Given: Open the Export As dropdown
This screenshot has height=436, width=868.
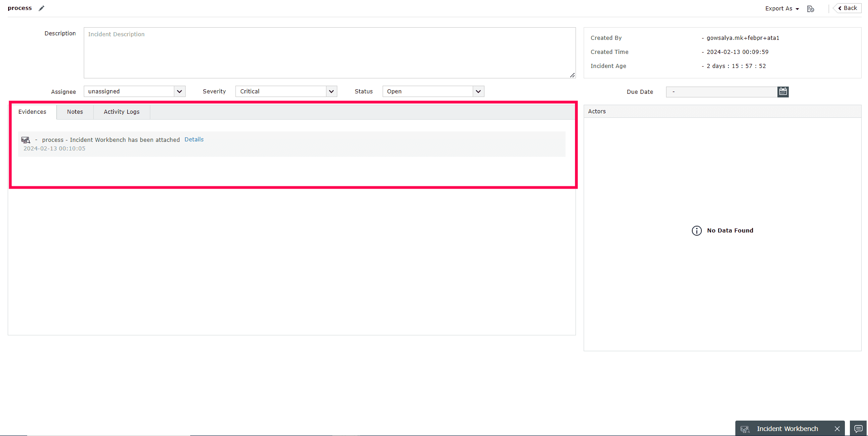Looking at the screenshot, I should (782, 9).
